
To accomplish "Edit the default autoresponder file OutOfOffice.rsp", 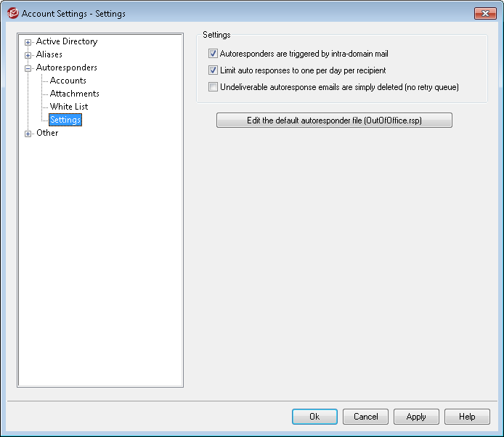I will (334, 121).
